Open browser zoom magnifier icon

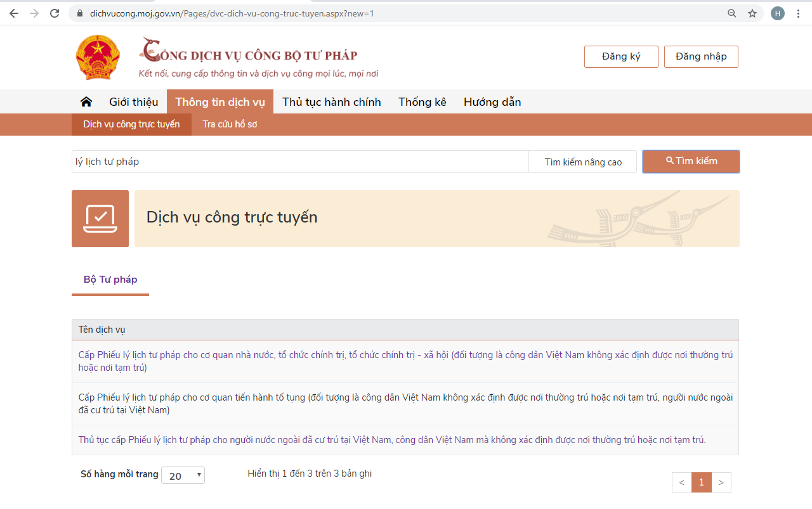point(732,13)
